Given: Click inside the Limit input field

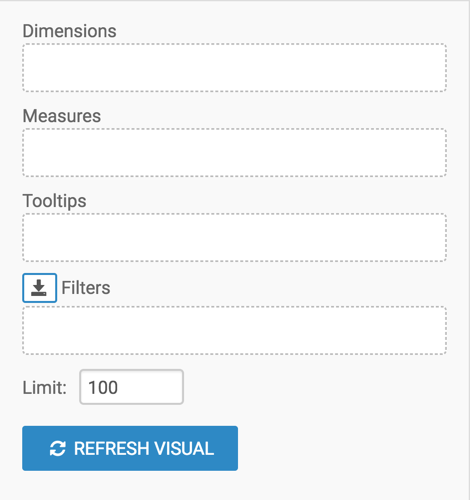Looking at the screenshot, I should [x=132, y=387].
